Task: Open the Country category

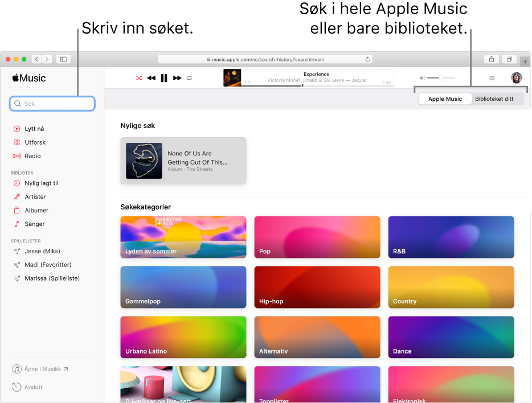Action: pyautogui.click(x=451, y=287)
